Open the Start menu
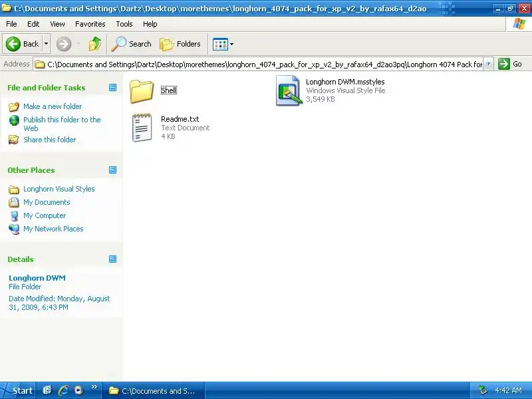532x399 pixels. point(17,390)
